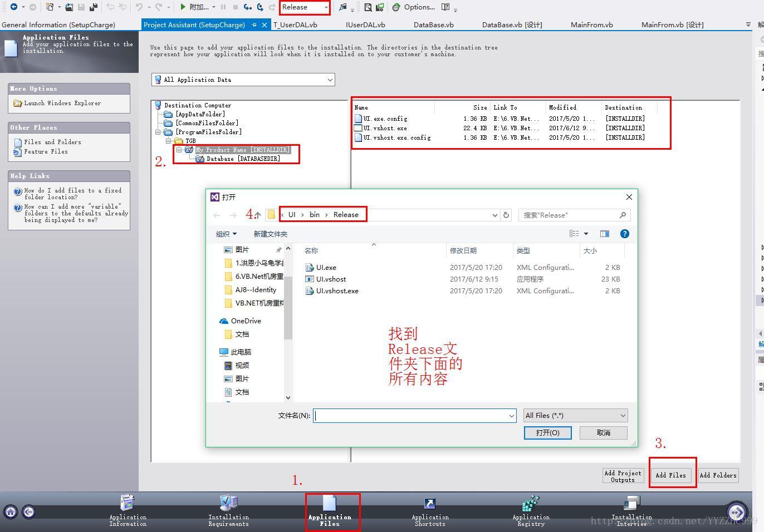This screenshot has width=764, height=532.
Task: Expand the address bar history dropdown
Action: tap(494, 215)
